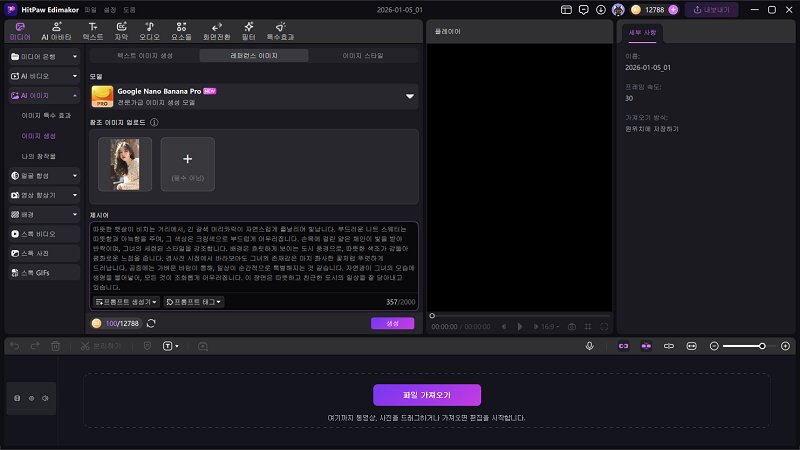Toggle the first purple link/snap icon on timeline

click(623, 346)
